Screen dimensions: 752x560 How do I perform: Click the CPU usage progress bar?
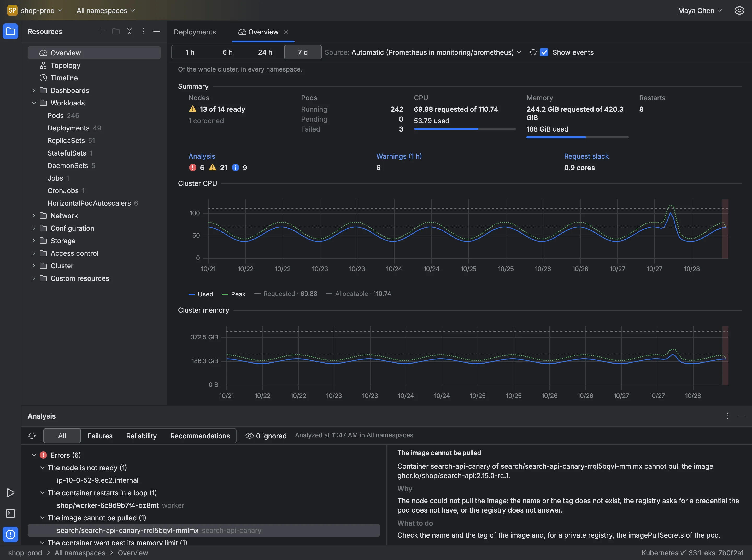click(x=465, y=129)
